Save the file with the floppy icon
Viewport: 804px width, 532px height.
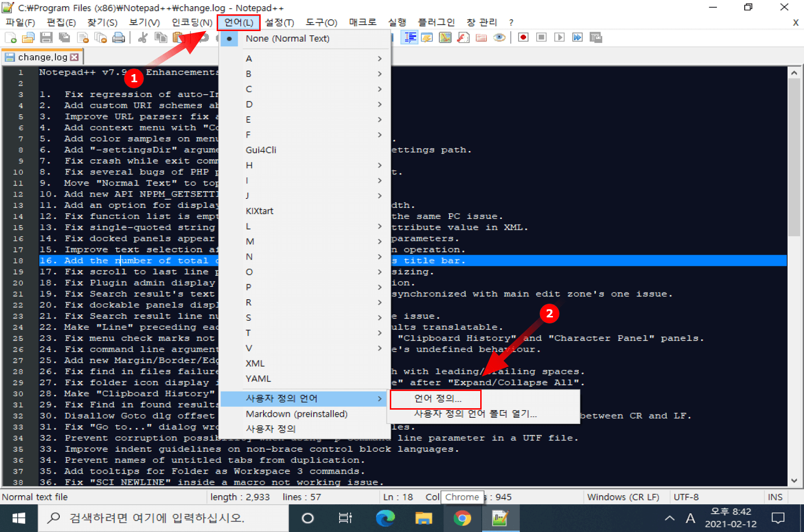[46, 38]
